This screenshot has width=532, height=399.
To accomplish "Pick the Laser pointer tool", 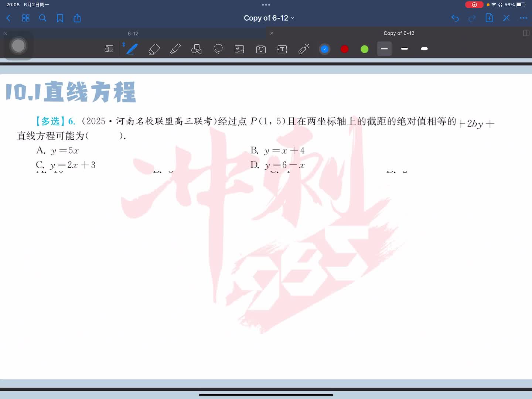I will (304, 49).
